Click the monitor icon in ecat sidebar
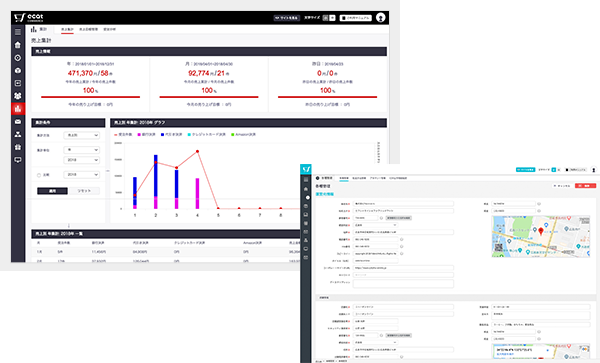This screenshot has width=600, height=363. coord(18,160)
